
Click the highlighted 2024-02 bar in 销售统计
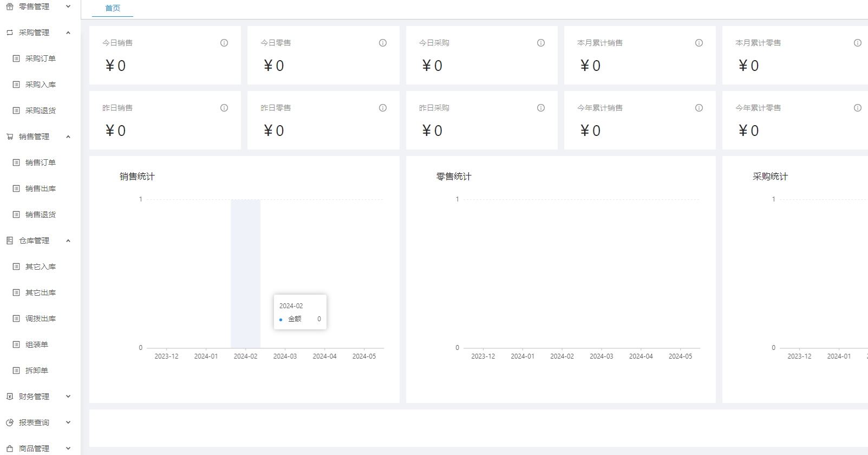tap(245, 274)
